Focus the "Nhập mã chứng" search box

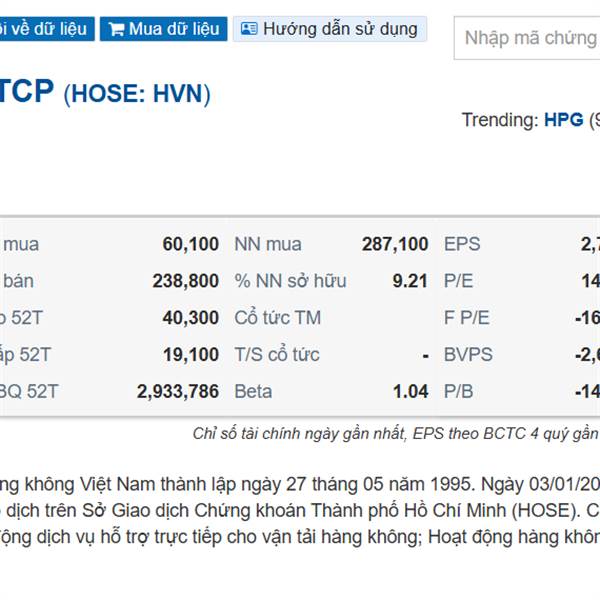[x=527, y=38]
